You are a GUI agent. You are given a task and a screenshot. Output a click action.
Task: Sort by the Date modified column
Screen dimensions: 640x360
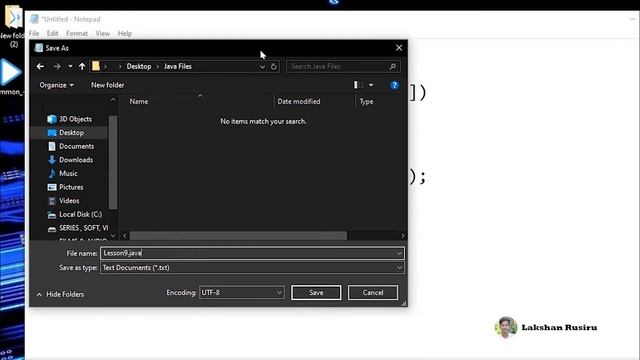coord(299,101)
